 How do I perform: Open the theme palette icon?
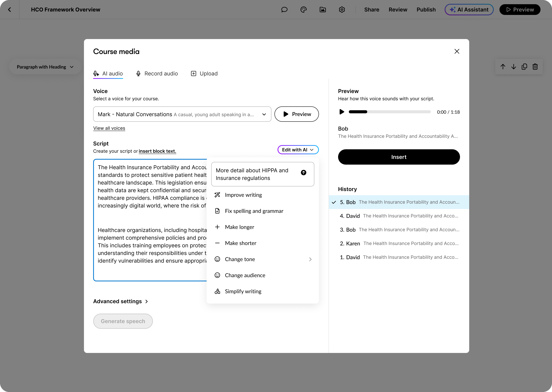[x=304, y=10]
